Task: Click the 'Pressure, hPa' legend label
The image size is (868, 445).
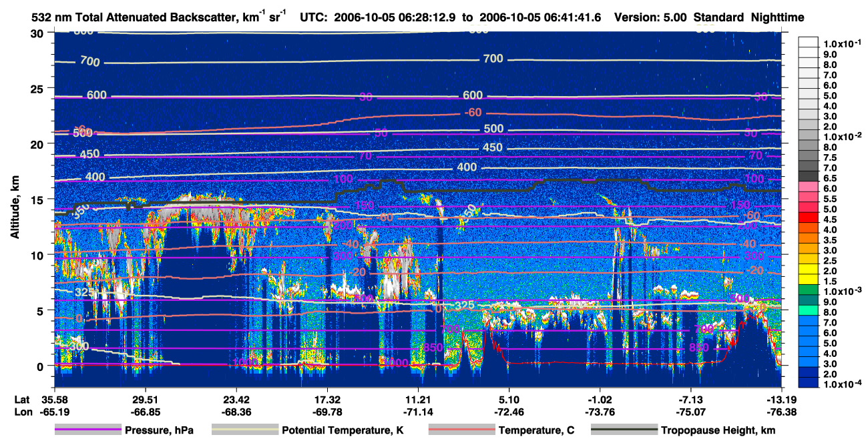Action: tap(159, 431)
